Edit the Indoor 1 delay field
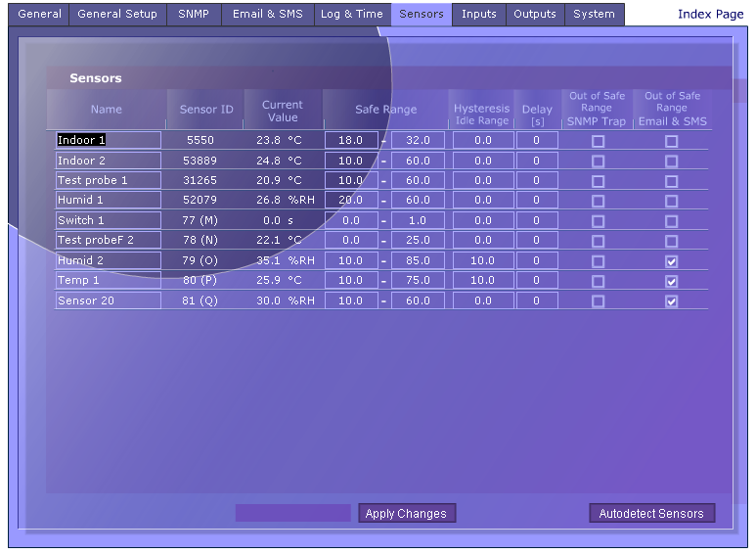The height and width of the screenshot is (554, 756). (537, 140)
